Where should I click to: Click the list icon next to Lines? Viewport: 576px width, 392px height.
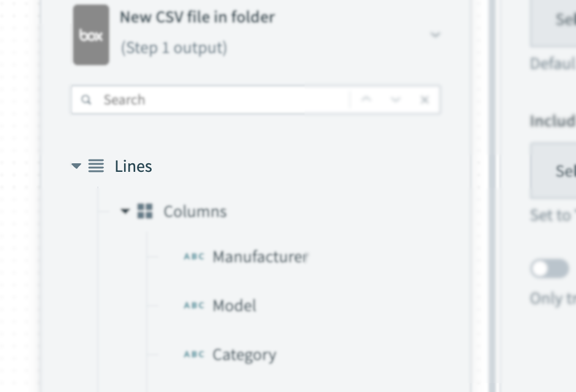96,165
